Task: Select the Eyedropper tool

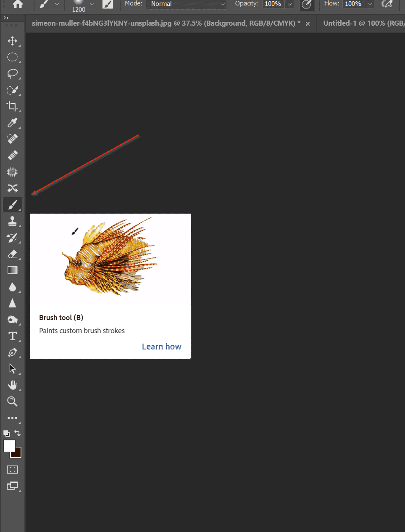Action: point(12,122)
